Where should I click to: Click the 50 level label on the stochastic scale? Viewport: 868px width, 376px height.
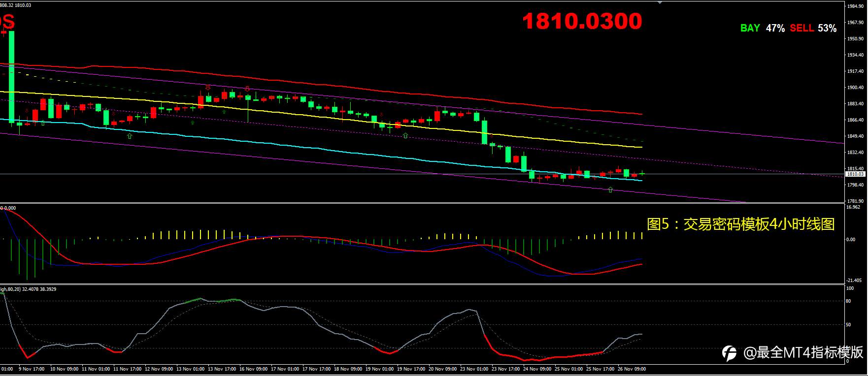point(848,325)
